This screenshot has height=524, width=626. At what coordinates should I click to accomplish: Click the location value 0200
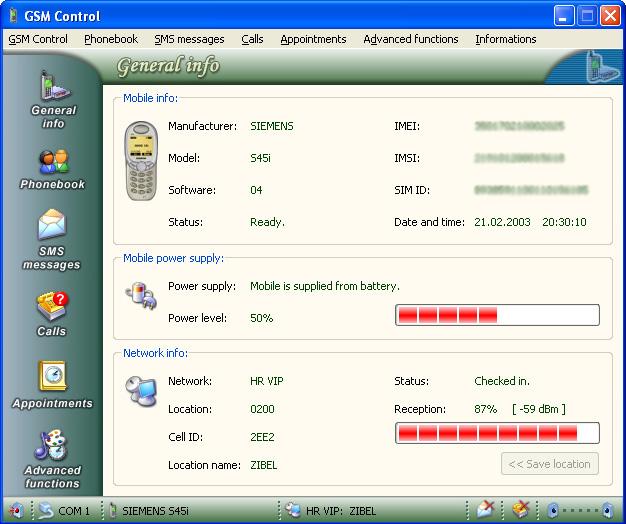coord(262,409)
